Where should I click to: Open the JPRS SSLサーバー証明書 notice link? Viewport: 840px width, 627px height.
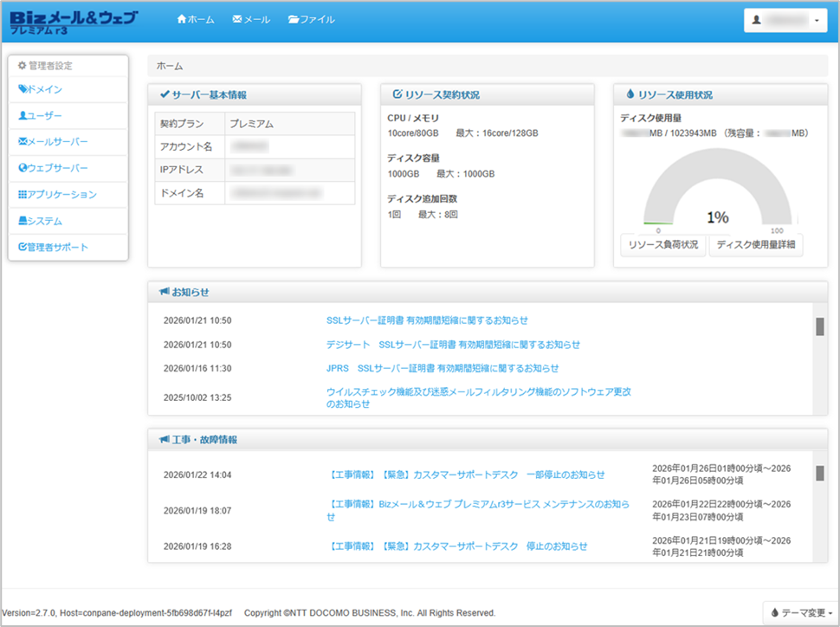(x=442, y=368)
